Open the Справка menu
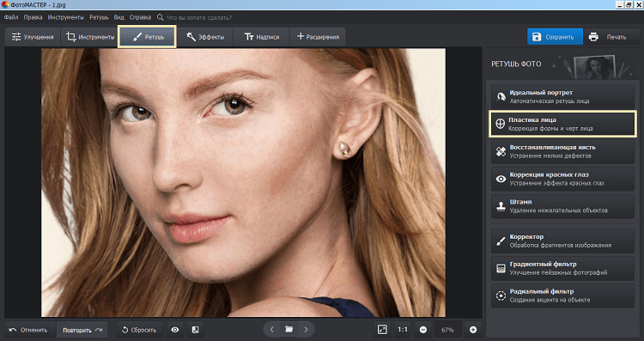The height and width of the screenshot is (341, 644). 141,17
